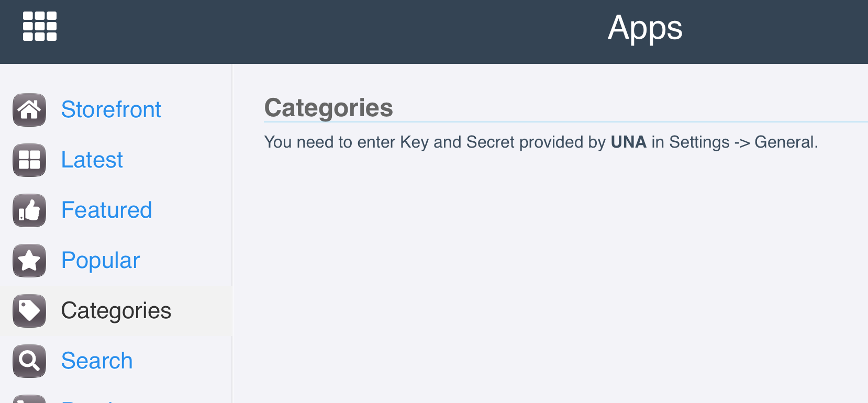
Task: Open the Storefront link in sidebar
Action: coord(111,110)
